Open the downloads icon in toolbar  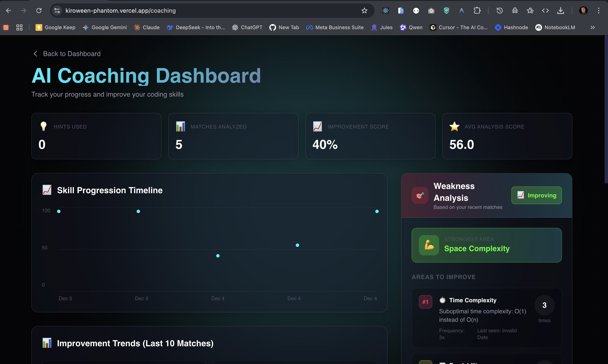click(x=560, y=11)
